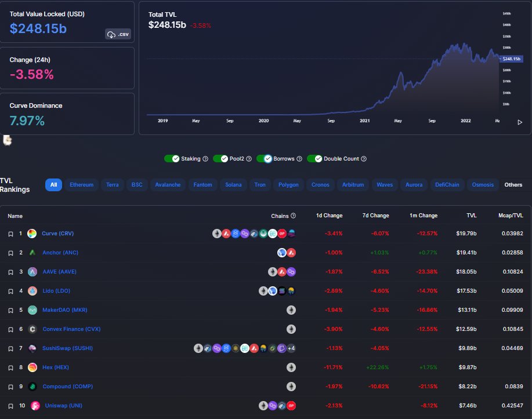
Task: Download the TVL data as .csv
Action: click(x=118, y=34)
